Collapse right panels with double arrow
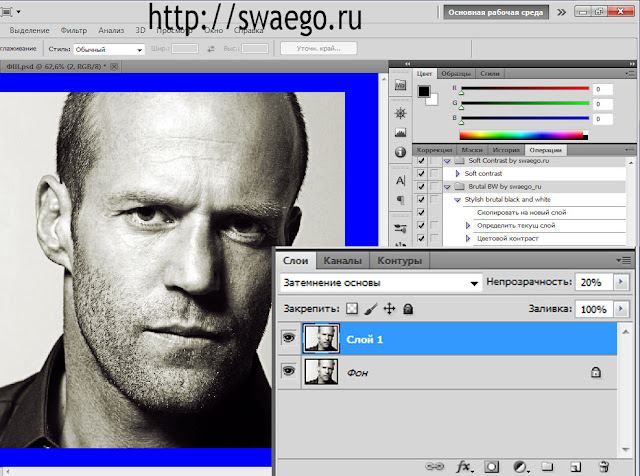640x476 pixels. pyautogui.click(x=632, y=64)
